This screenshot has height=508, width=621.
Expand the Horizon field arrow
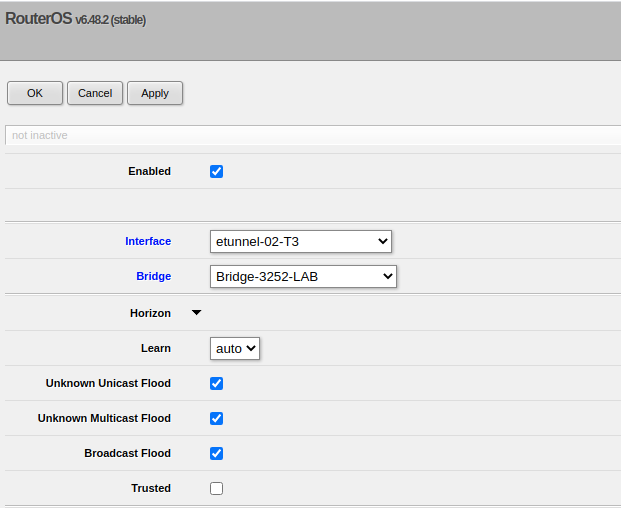click(196, 313)
